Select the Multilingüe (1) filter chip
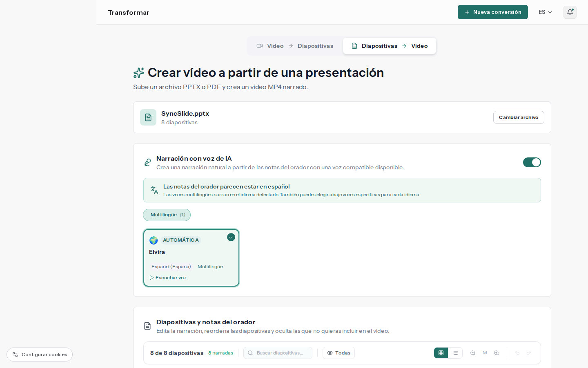The width and height of the screenshot is (588, 368). coord(167,215)
